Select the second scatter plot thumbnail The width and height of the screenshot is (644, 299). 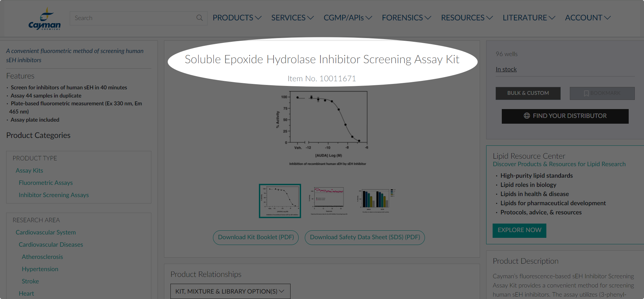pos(328,201)
